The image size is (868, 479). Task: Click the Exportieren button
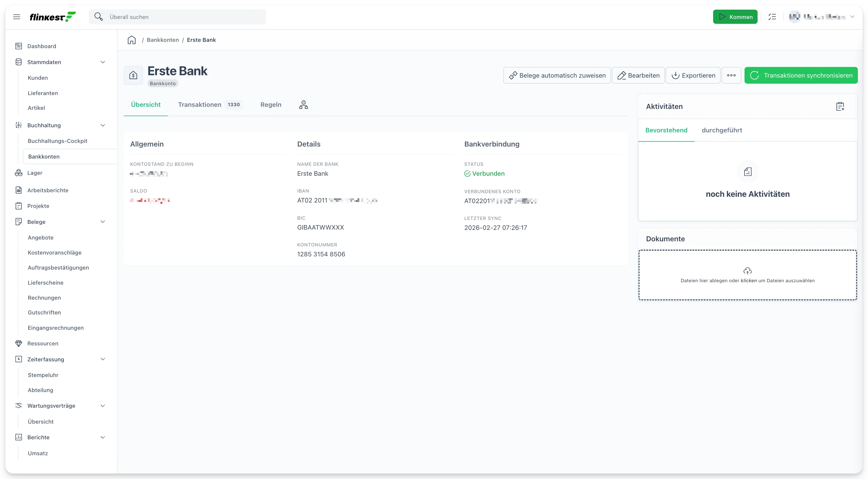click(693, 76)
